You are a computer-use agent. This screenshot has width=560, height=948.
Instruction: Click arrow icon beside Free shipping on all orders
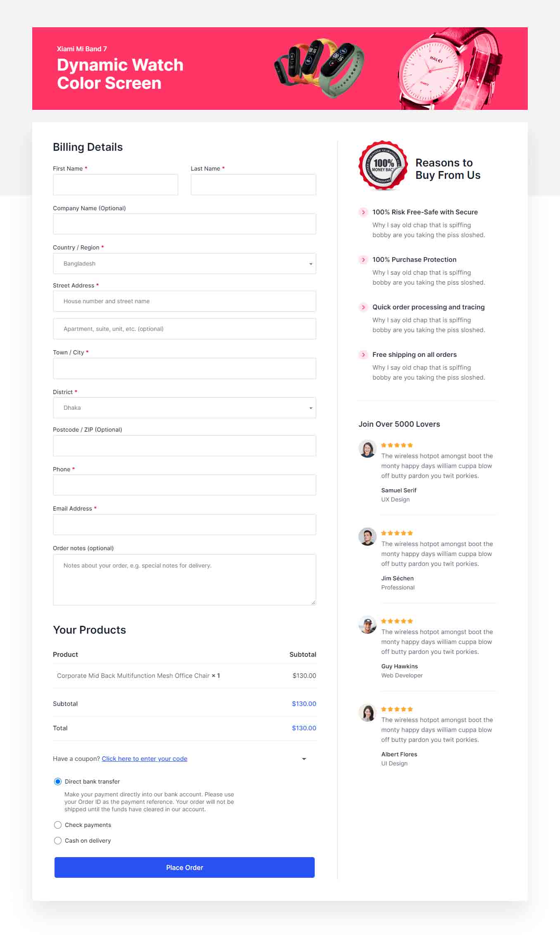pos(363,355)
